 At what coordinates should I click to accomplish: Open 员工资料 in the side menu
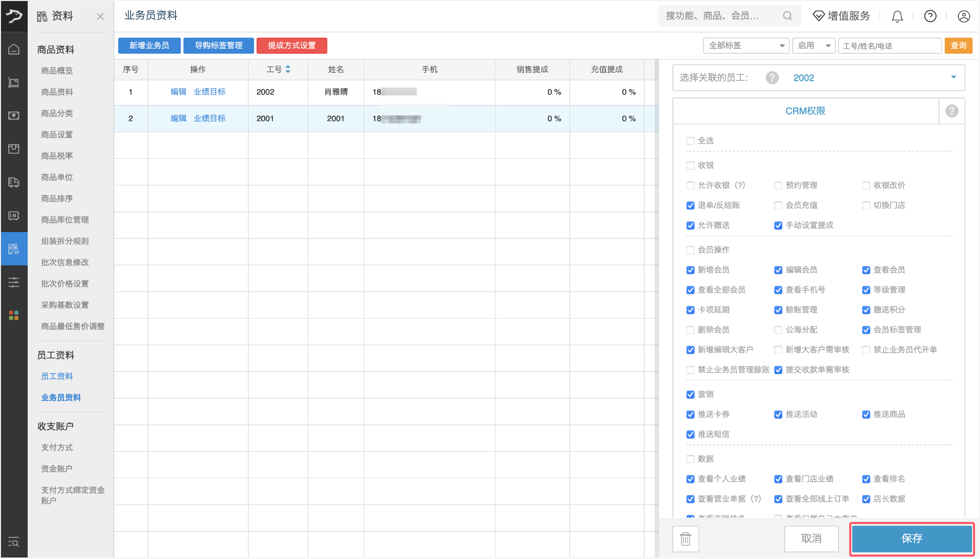point(57,376)
